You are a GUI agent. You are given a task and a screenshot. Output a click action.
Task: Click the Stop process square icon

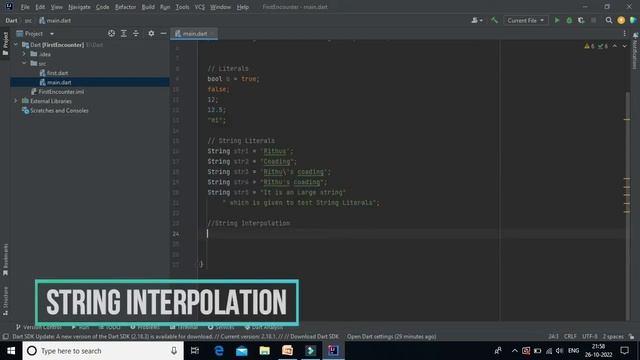pyautogui.click(x=593, y=20)
